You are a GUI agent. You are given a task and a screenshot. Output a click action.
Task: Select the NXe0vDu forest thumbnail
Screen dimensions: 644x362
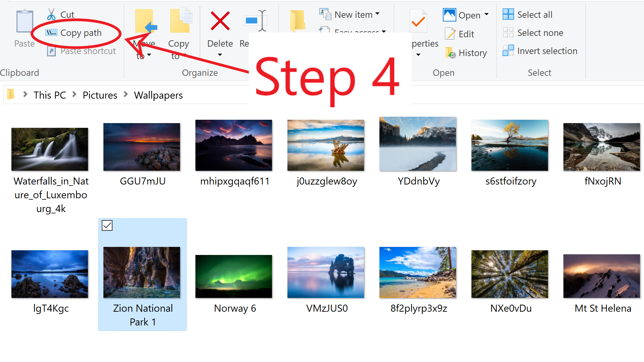(x=510, y=274)
